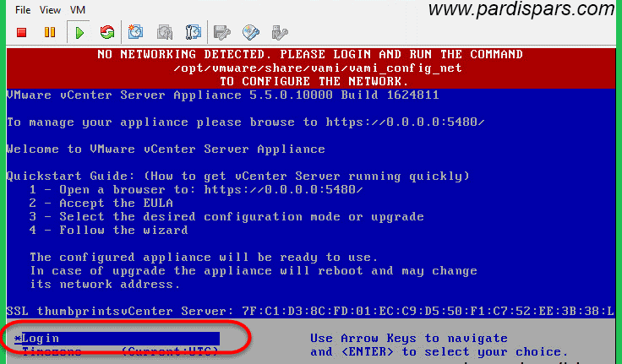Image resolution: width=622 pixels, height=364 pixels.
Task: Click the 'Use Arrow Keys to navigate' hint
Action: pos(408,338)
